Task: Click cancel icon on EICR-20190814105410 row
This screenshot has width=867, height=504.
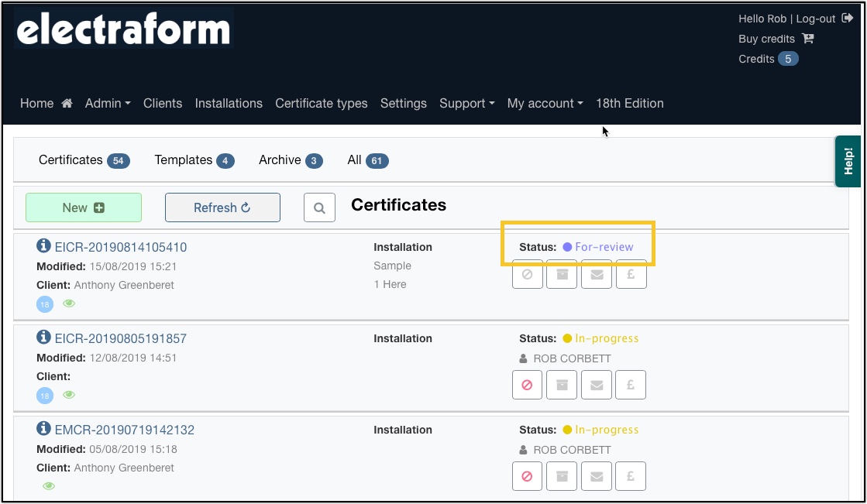Action: (x=527, y=274)
